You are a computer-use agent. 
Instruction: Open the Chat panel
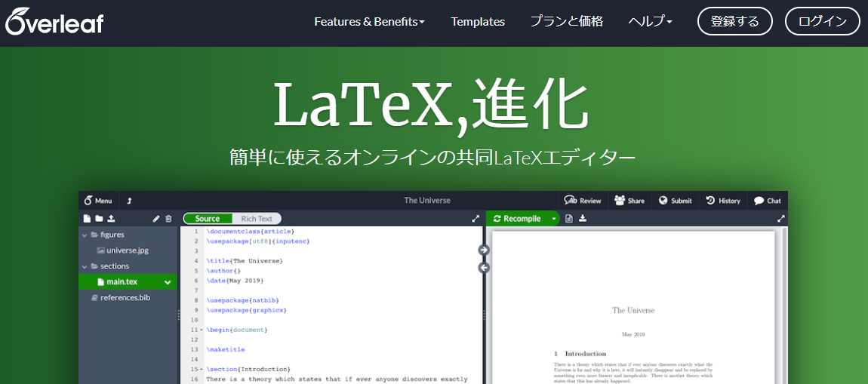[768, 201]
